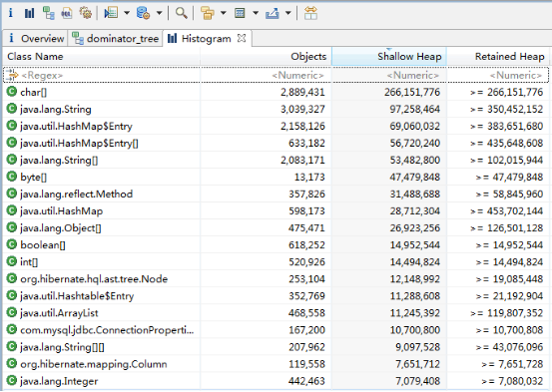
Task: Click shallow heap value 31,488,688
Action: tap(414, 194)
